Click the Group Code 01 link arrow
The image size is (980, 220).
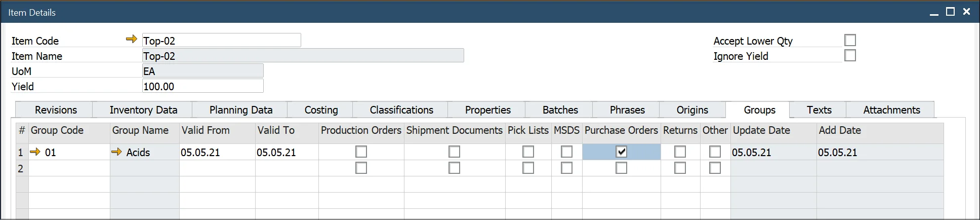[35, 152]
